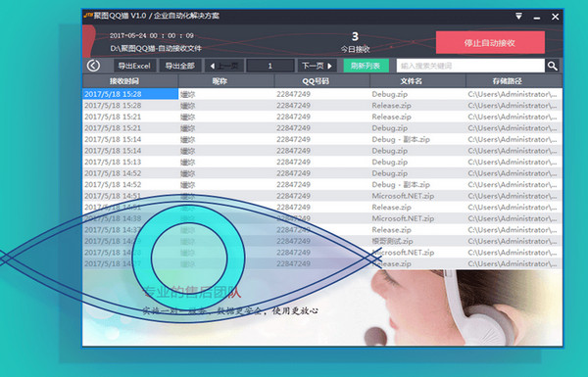Select Microsoft.NET.zip in the 14:38 row
The width and height of the screenshot is (588, 377).
click(403, 218)
